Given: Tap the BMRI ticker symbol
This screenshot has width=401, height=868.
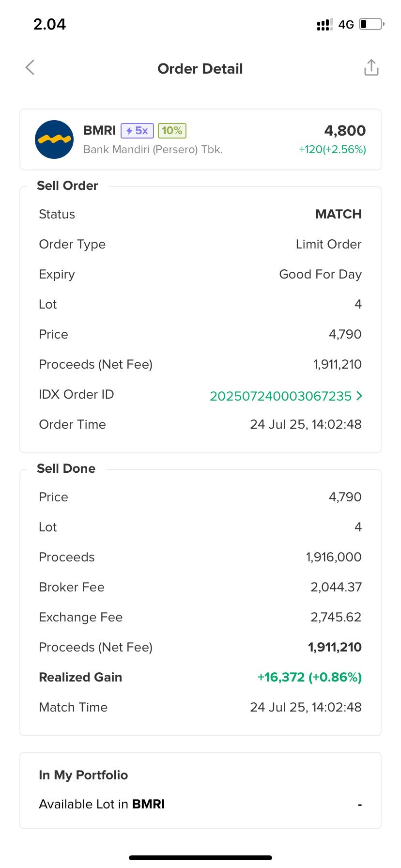Looking at the screenshot, I should (100, 131).
